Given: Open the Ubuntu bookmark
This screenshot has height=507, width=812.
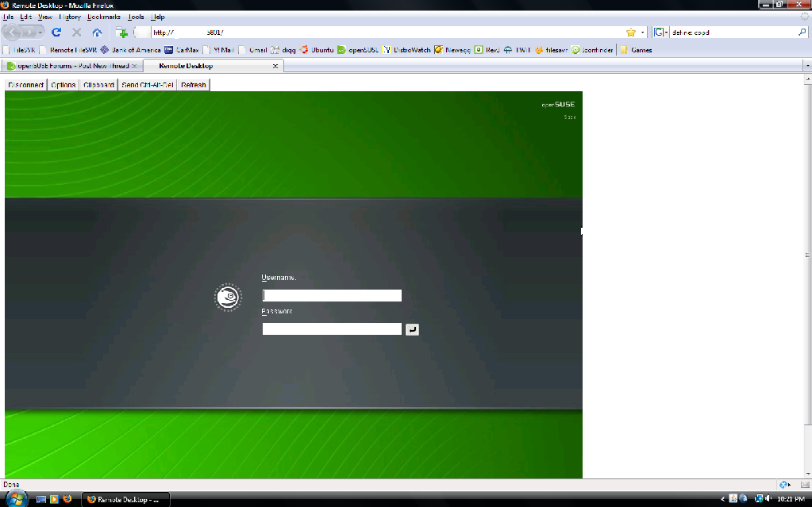Looking at the screenshot, I should point(316,50).
